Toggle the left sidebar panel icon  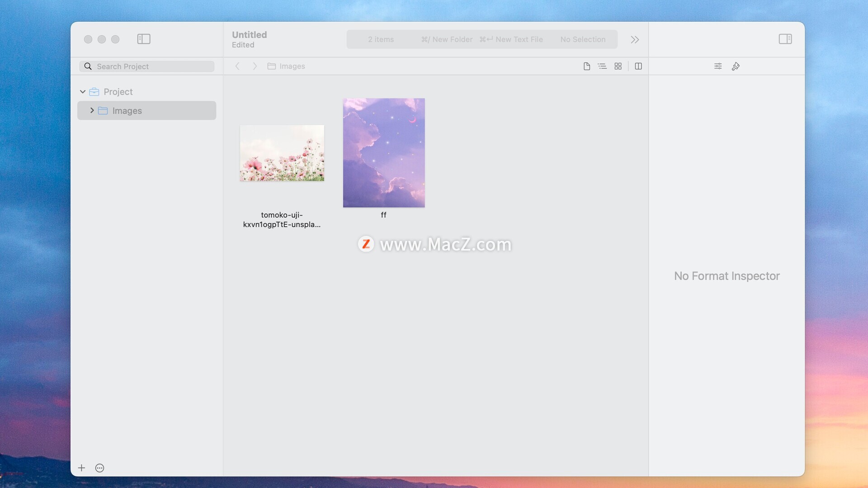(x=144, y=39)
